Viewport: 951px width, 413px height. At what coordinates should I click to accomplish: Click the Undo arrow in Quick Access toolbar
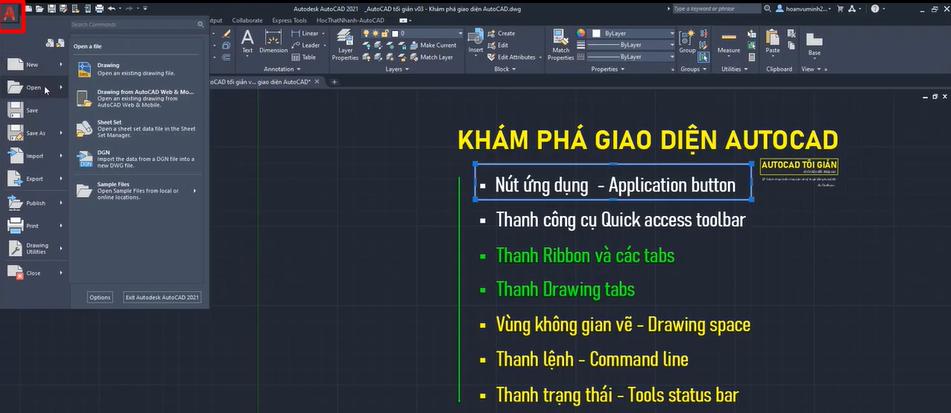point(112,9)
